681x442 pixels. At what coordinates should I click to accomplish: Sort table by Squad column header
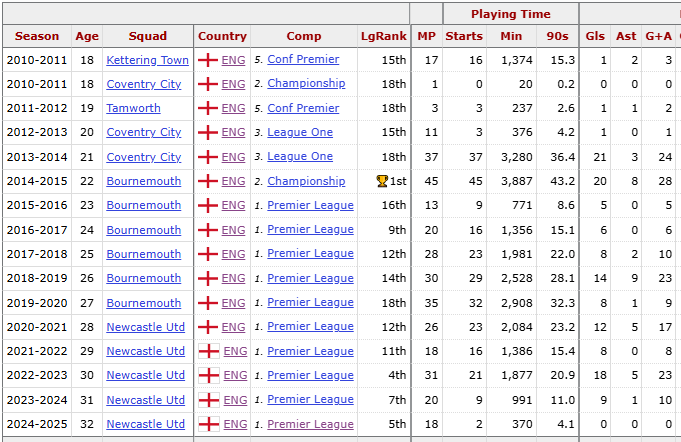coord(148,36)
